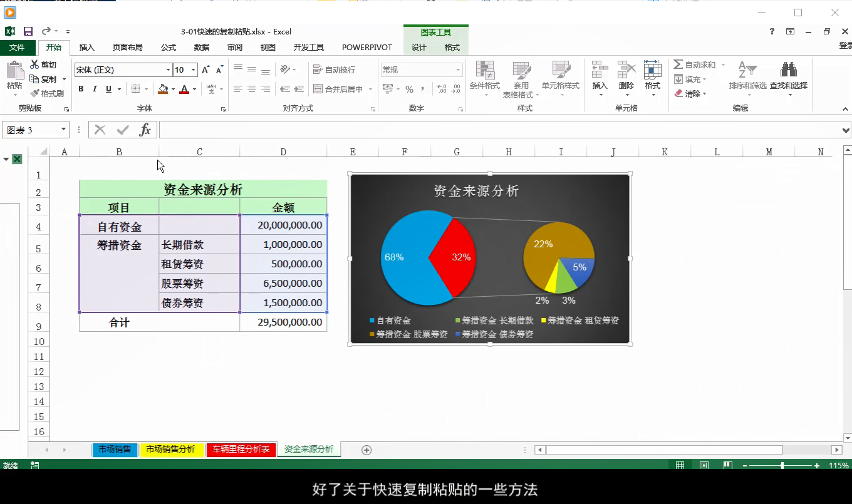Switch to the 插入 ribbon tab
The image size is (852, 504).
[x=86, y=48]
